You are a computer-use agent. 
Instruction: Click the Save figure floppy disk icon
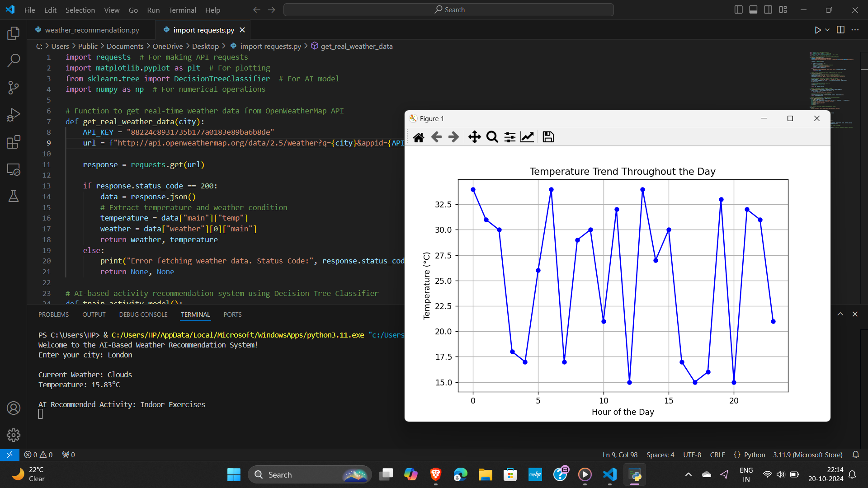pos(548,137)
